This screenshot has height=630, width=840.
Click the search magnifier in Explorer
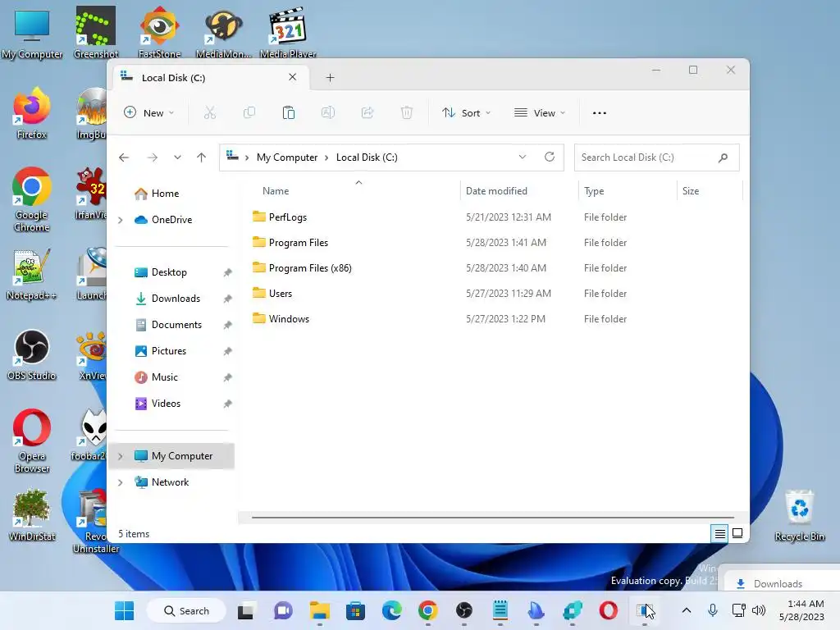click(x=723, y=157)
